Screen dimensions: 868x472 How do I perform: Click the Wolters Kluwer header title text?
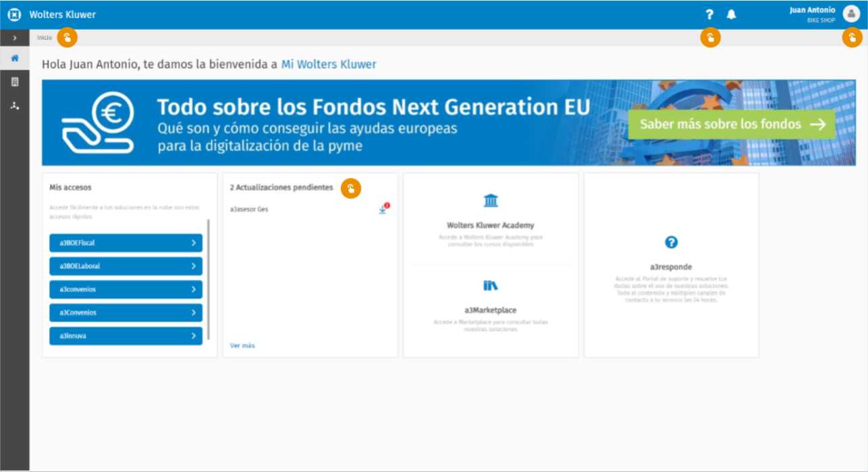tap(63, 14)
